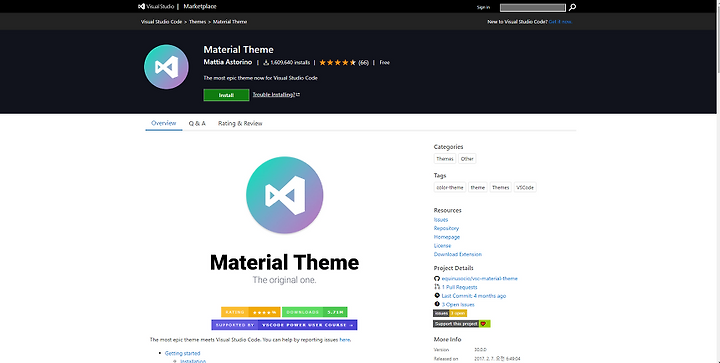
Task: Click the Visual Studio logo in header
Action: click(156, 6)
